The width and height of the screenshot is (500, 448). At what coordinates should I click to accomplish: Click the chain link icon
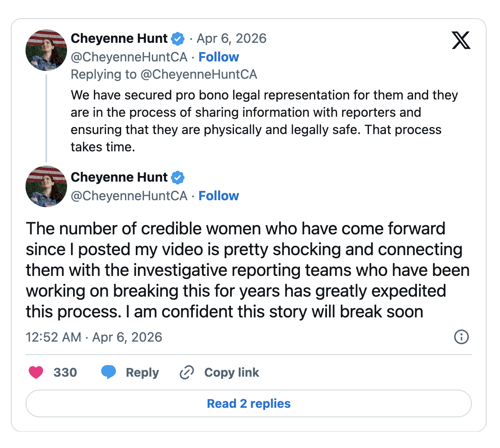coord(186,372)
